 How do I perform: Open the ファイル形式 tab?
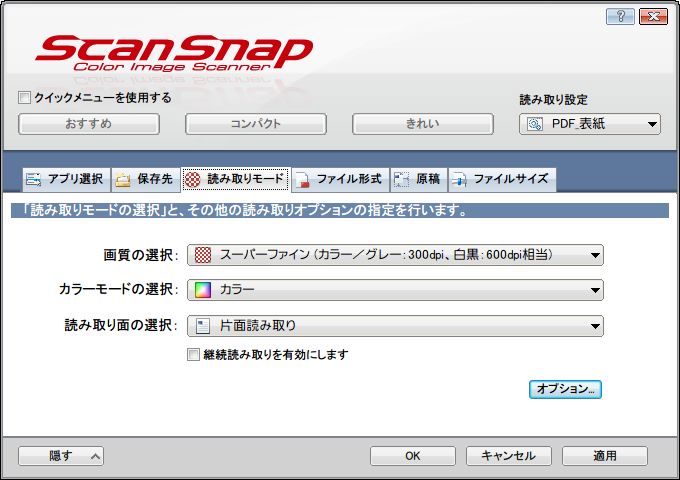tap(340, 180)
